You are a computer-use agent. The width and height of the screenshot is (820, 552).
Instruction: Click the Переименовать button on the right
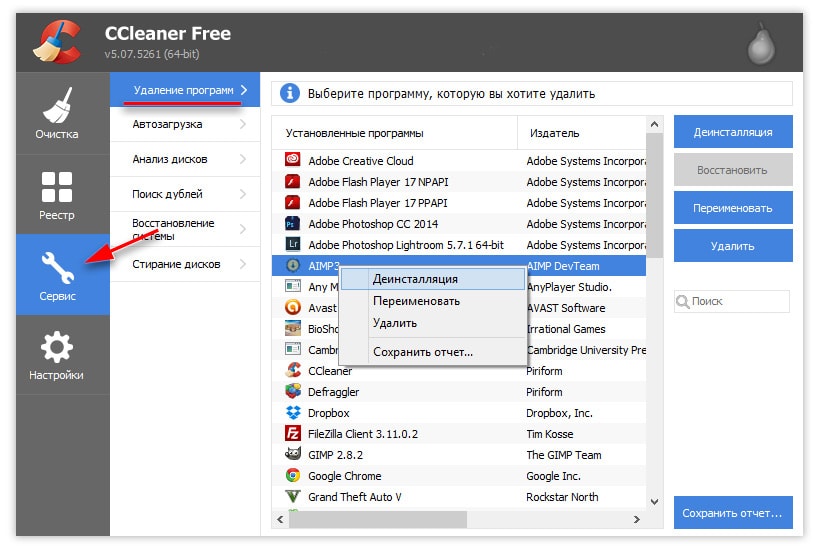click(x=733, y=208)
